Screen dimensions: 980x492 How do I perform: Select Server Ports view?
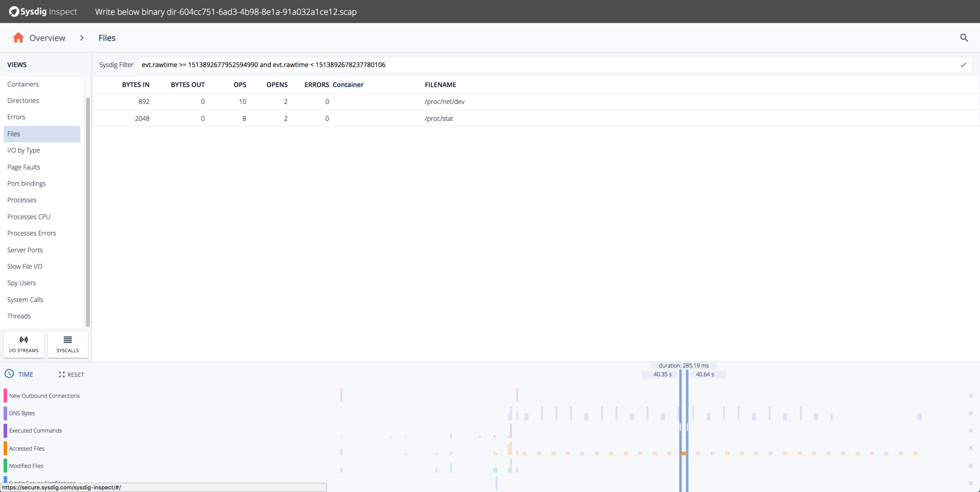[x=42, y=250]
